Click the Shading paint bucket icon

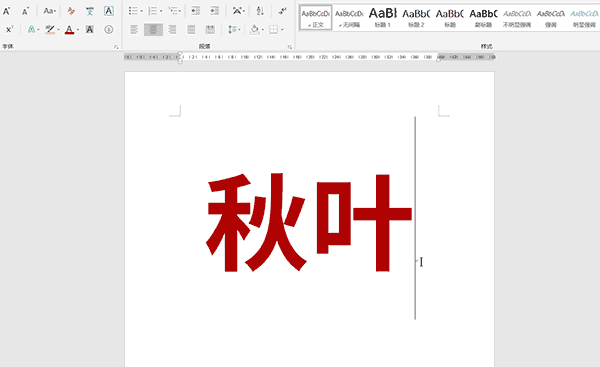tap(254, 29)
